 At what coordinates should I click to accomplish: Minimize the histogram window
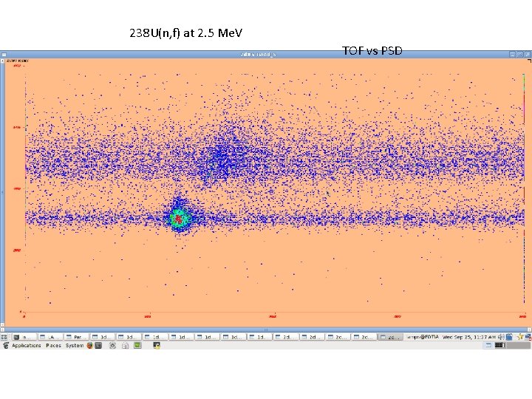[x=512, y=54]
